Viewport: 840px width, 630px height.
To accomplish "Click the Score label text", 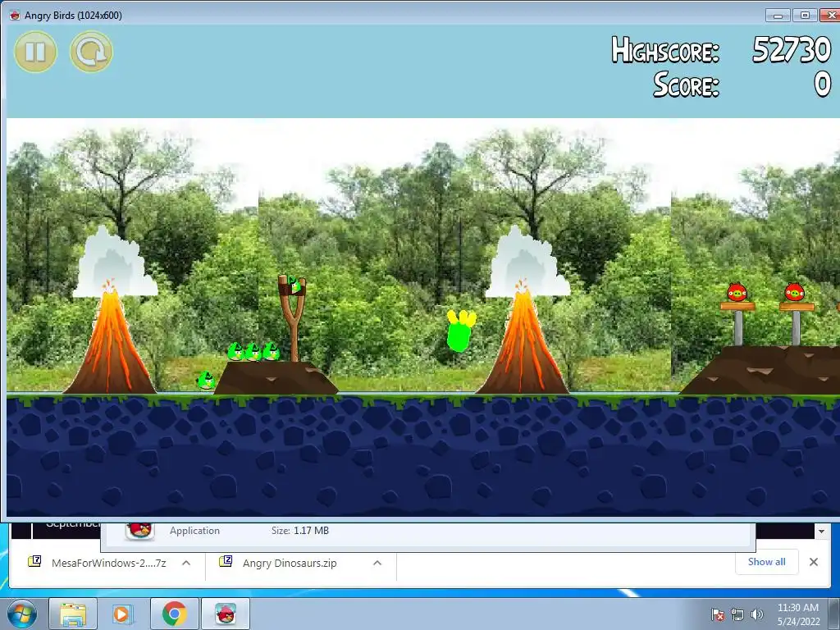I will (686, 84).
